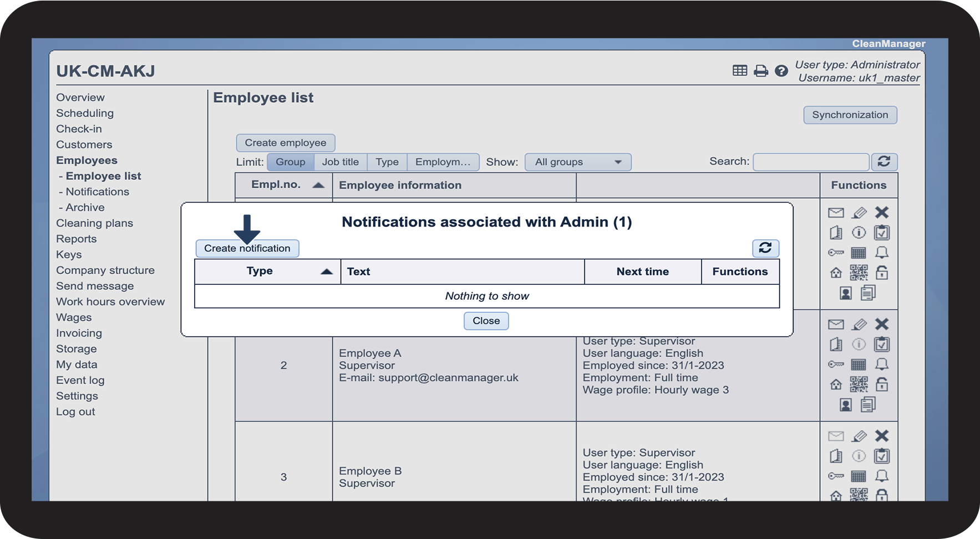980x539 pixels.
Task: Open Employee A's calendar grid icon
Action: pos(859,365)
